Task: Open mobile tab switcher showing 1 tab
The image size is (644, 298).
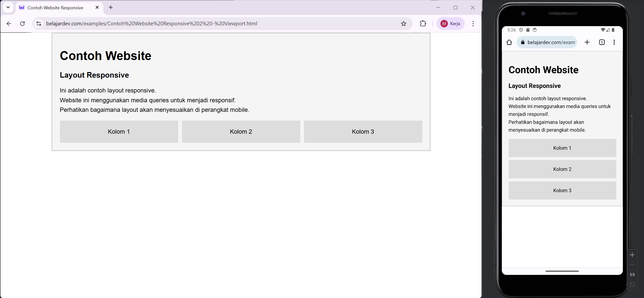Action: (x=601, y=42)
